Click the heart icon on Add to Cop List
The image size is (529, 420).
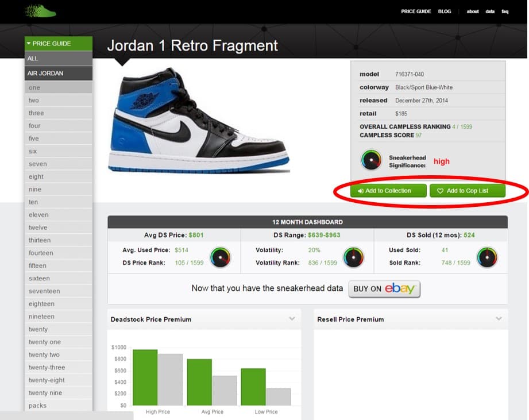click(x=441, y=191)
